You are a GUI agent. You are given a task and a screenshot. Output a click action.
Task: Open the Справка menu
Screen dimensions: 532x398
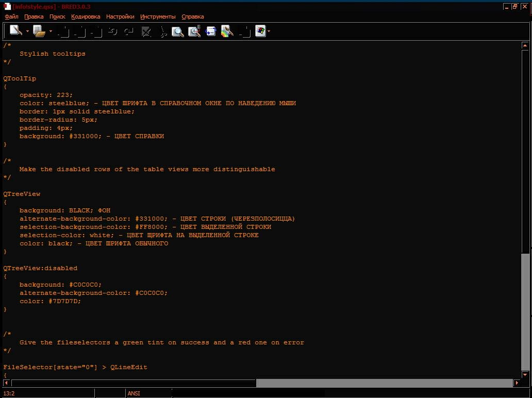pyautogui.click(x=193, y=16)
